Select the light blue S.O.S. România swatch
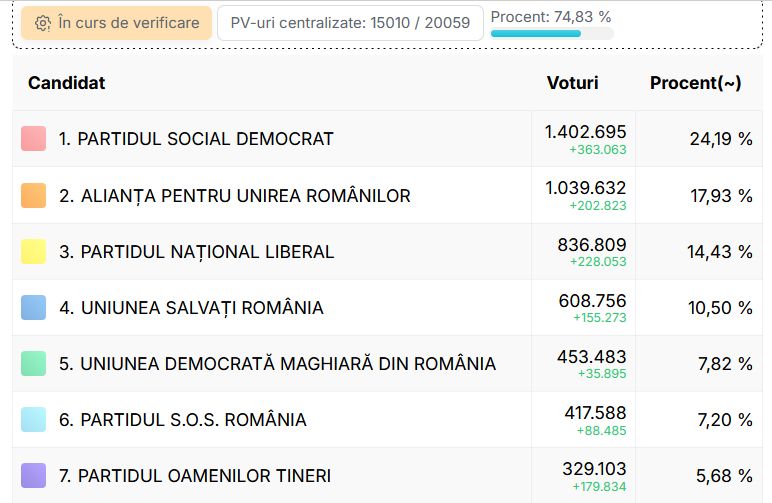The image size is (772, 503). tap(33, 420)
